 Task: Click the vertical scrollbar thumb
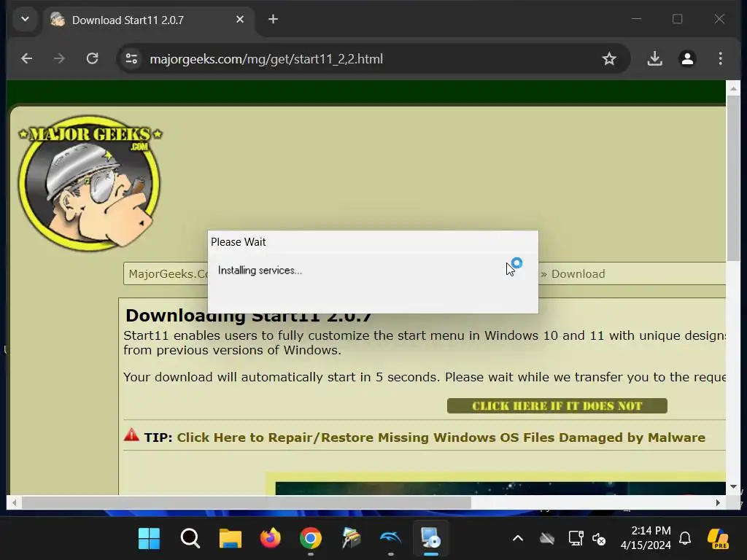coord(733,178)
